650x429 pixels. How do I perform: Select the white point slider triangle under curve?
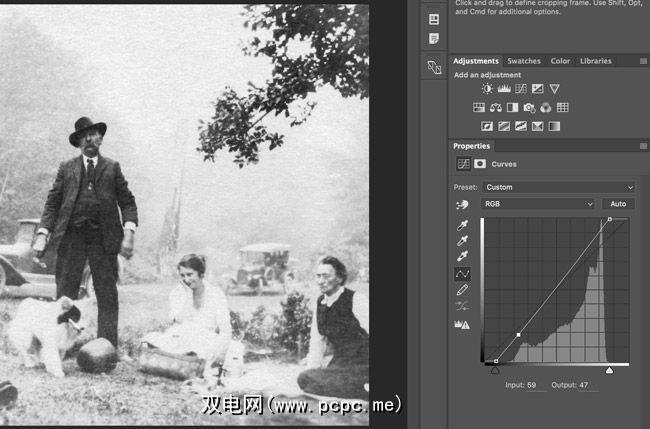coord(609,370)
